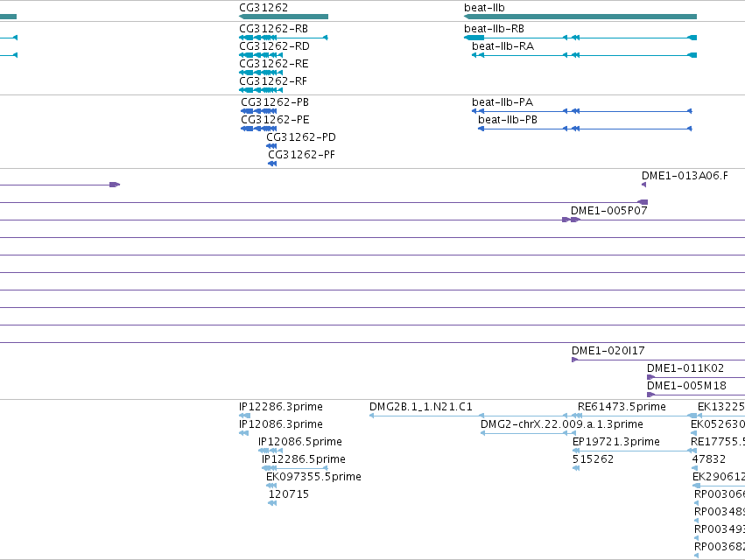Screen dimensions: 745x560
Task: Select EST IP12286.3prime label
Action: [x=281, y=407]
